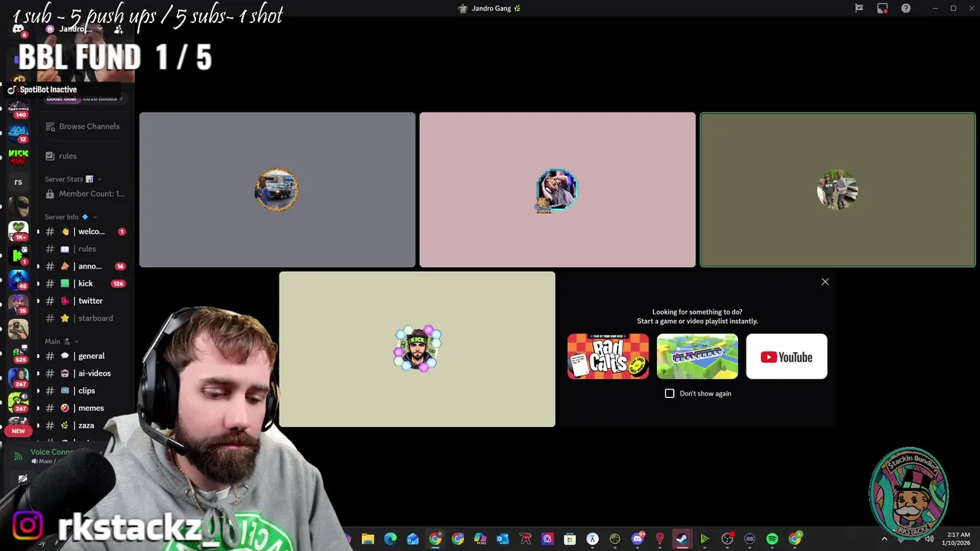The height and width of the screenshot is (551, 980).
Task: Open the server icon with 45 badge
Action: [18, 280]
